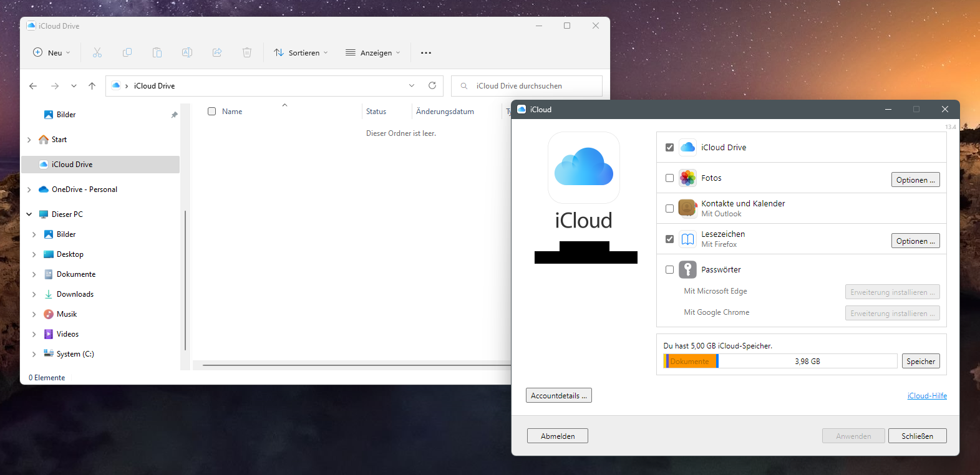Go back using the Explorer back arrow

[33, 86]
